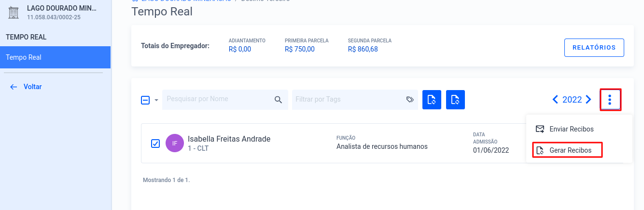
Task: Click Segunda Parcela value R$ 860,68
Action: click(363, 49)
